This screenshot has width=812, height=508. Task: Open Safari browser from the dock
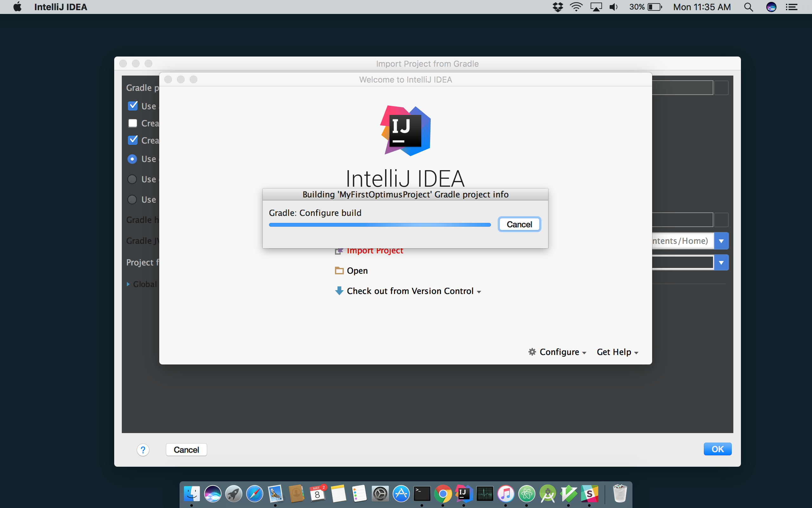tap(254, 493)
